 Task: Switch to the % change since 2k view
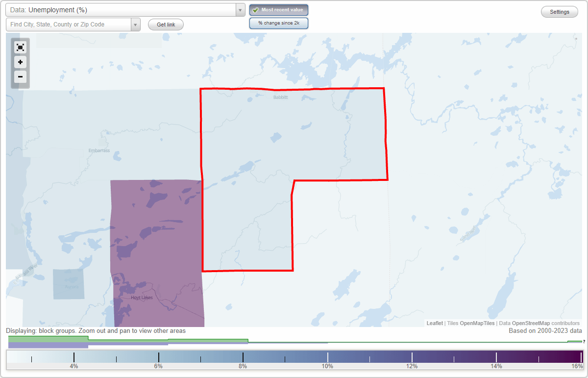coord(278,23)
